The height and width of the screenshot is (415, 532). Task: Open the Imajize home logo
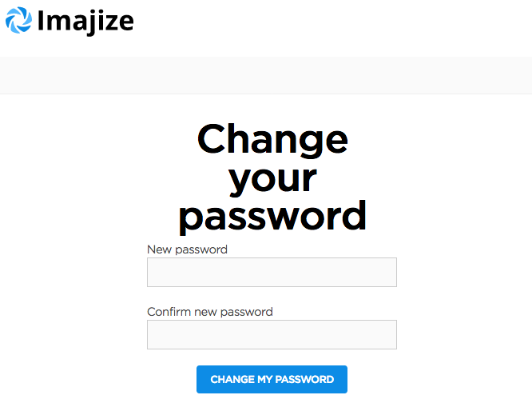point(69,22)
